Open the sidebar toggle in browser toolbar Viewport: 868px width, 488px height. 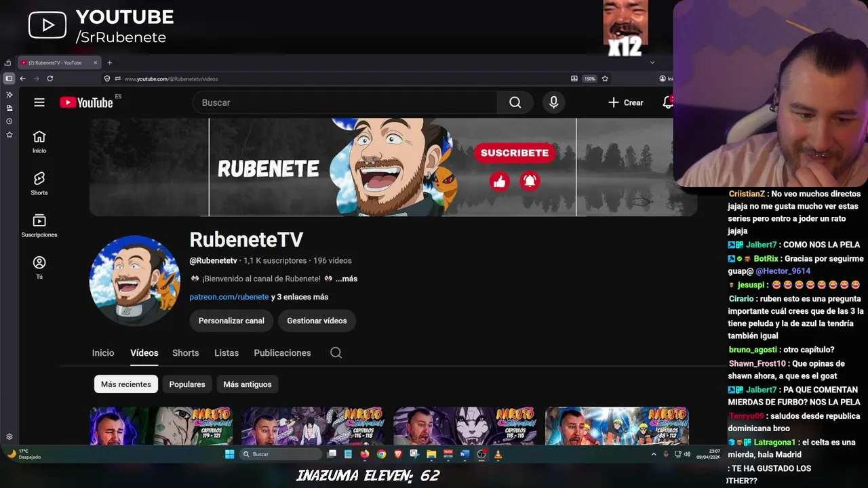[9, 79]
